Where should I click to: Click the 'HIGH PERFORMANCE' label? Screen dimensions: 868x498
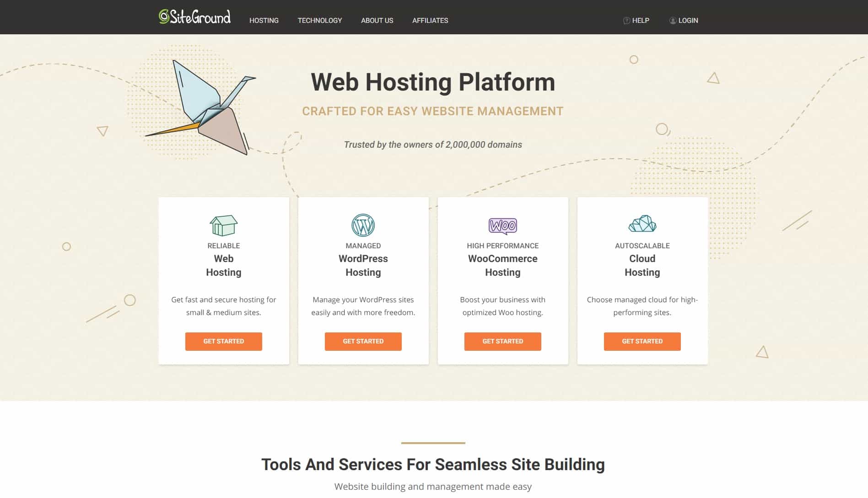503,246
